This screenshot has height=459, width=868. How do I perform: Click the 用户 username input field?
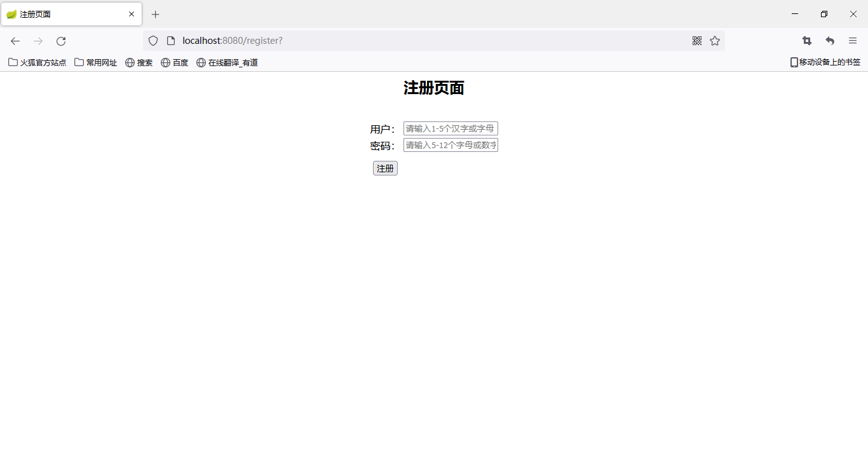(451, 128)
